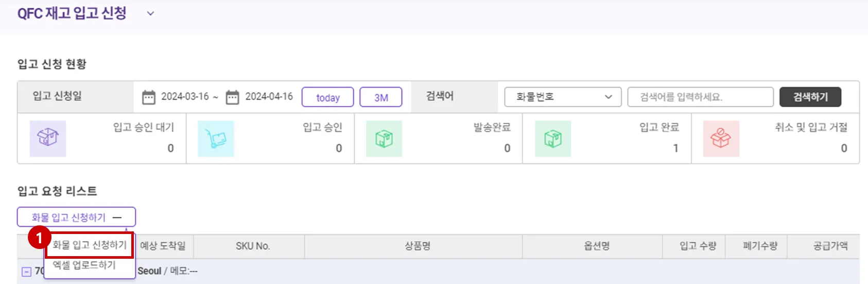868x284 pixels.
Task: Click the 입고 승인 hand truck icon
Action: (216, 139)
